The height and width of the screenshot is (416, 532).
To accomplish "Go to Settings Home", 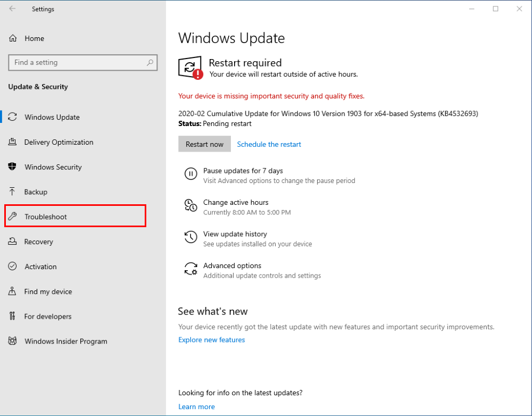I will pos(34,38).
